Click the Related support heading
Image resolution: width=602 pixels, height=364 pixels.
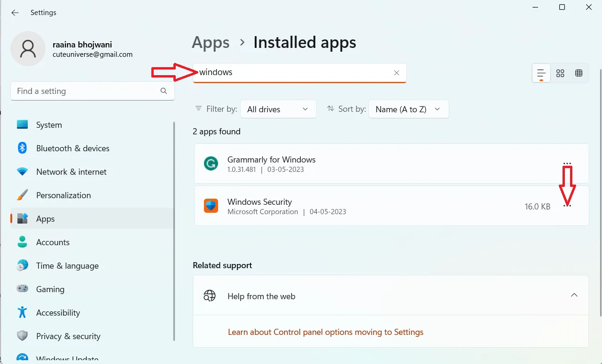coord(222,265)
